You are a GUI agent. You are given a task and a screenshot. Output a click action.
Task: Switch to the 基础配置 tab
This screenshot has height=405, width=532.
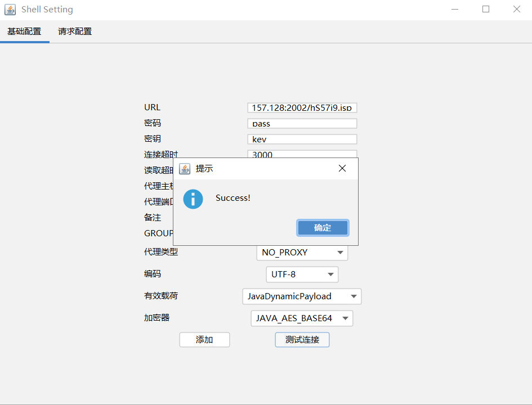tap(24, 31)
